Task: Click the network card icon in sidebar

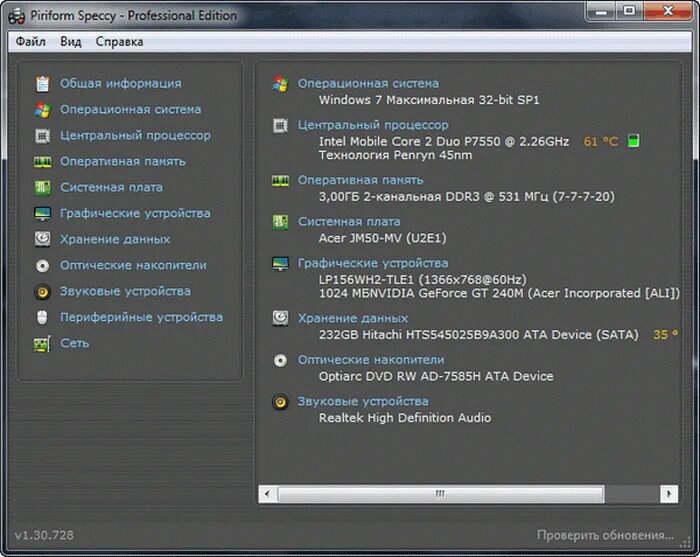Action: [x=42, y=344]
